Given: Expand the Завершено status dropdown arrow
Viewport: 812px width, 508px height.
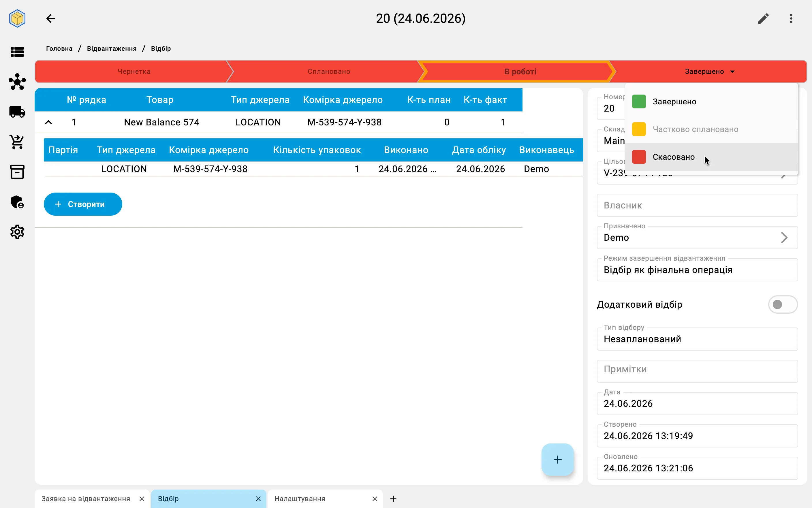Looking at the screenshot, I should tap(733, 72).
